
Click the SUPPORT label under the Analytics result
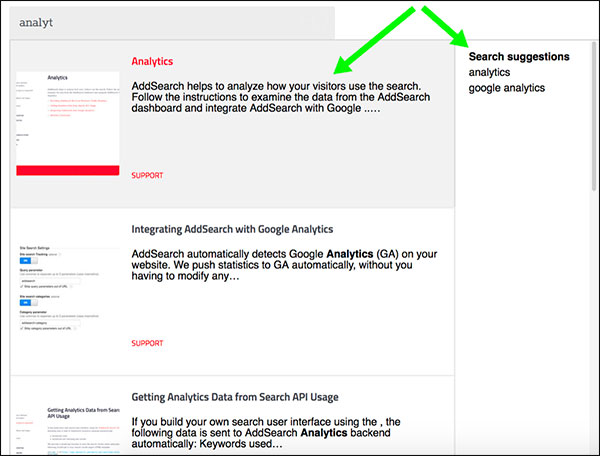point(147,175)
